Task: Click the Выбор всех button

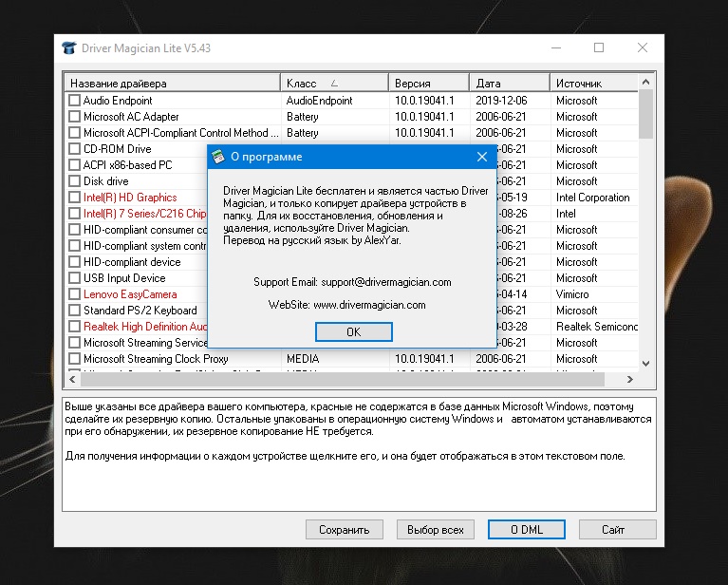Action: (x=435, y=530)
